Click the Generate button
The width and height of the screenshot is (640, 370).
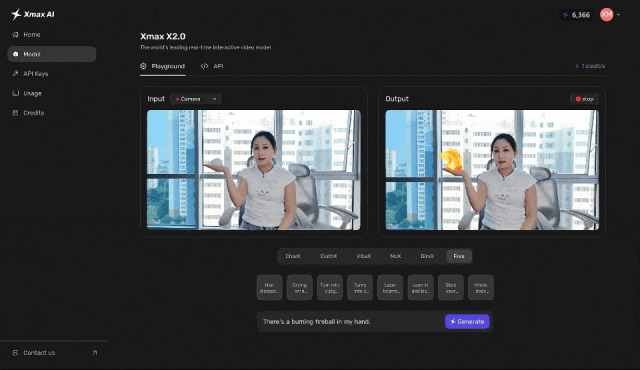[467, 321]
